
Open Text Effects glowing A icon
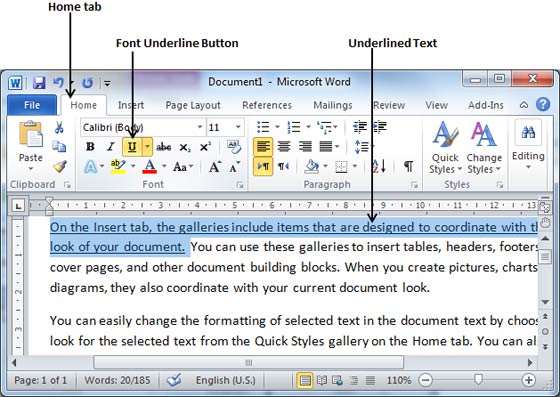point(90,166)
